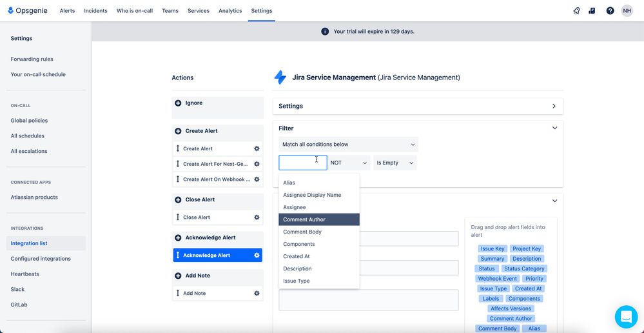Open Atlassian products link
The height and width of the screenshot is (333, 644).
coord(34,197)
